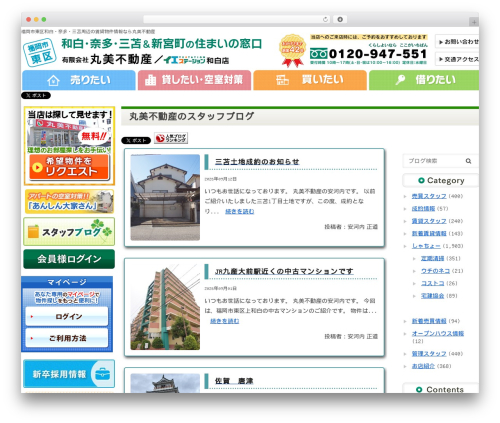Click 続きを読む in the 三苫土地 post

click(240, 211)
